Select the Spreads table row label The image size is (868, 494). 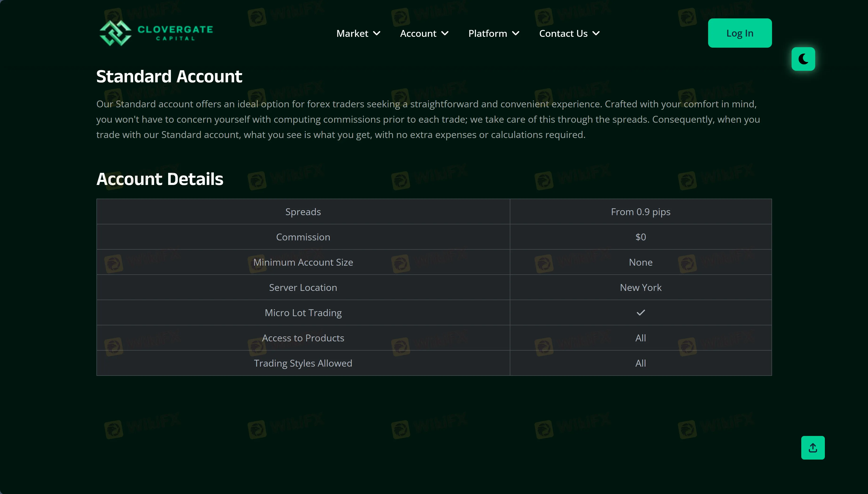point(303,212)
